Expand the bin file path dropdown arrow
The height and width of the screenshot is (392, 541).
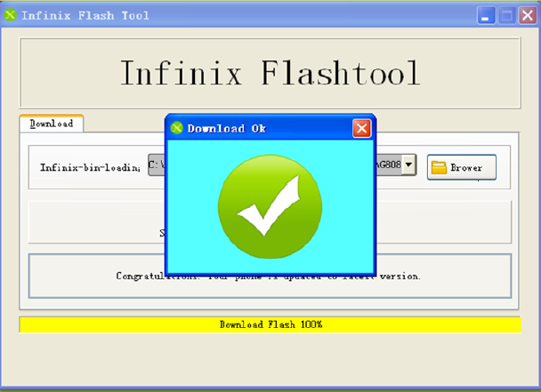[408, 164]
